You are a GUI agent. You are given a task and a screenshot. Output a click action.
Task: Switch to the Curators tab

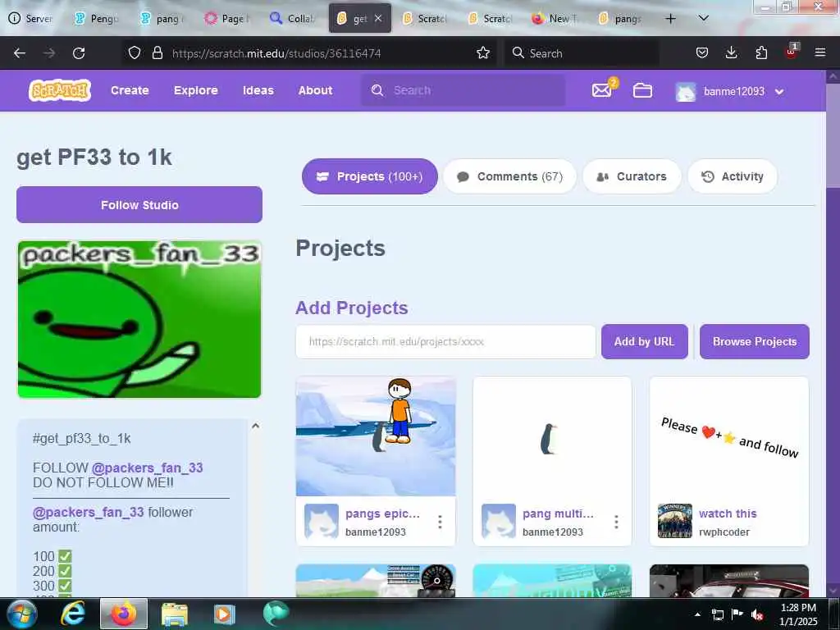pyautogui.click(x=632, y=176)
